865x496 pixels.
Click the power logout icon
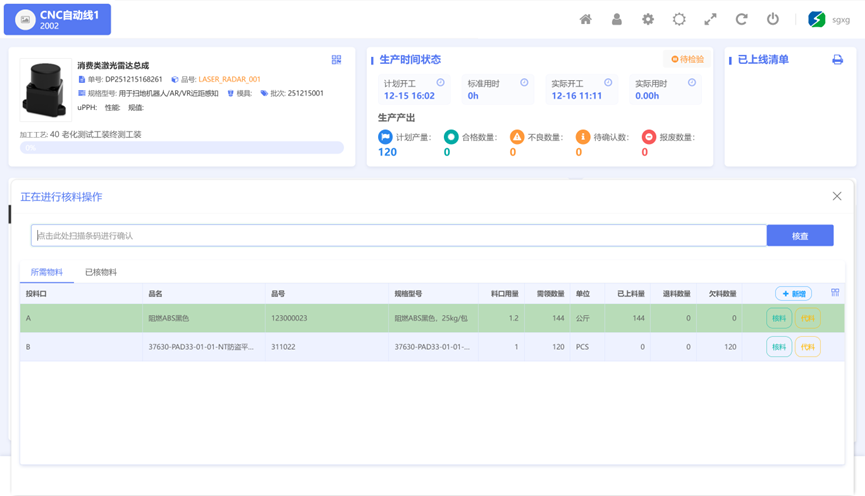coord(773,19)
